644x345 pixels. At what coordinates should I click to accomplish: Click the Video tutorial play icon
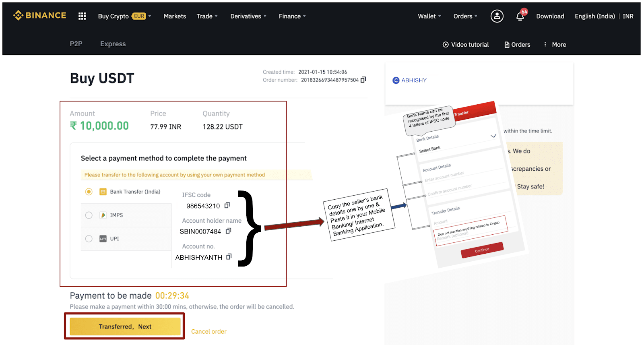pyautogui.click(x=446, y=45)
